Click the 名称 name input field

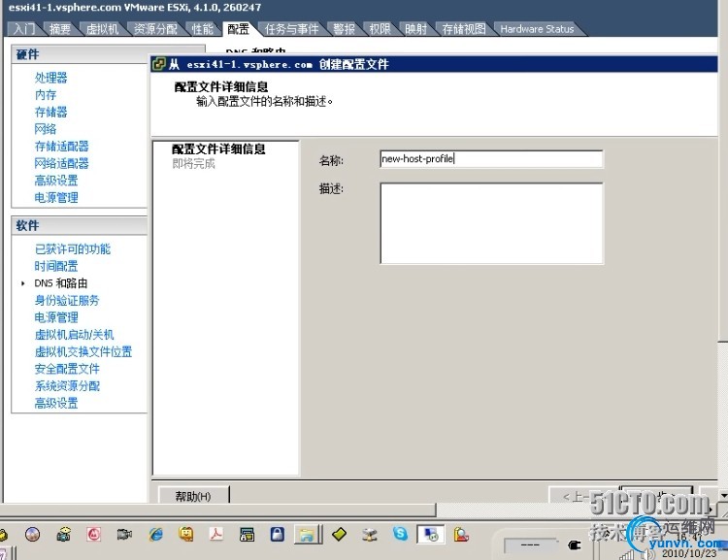pyautogui.click(x=491, y=159)
